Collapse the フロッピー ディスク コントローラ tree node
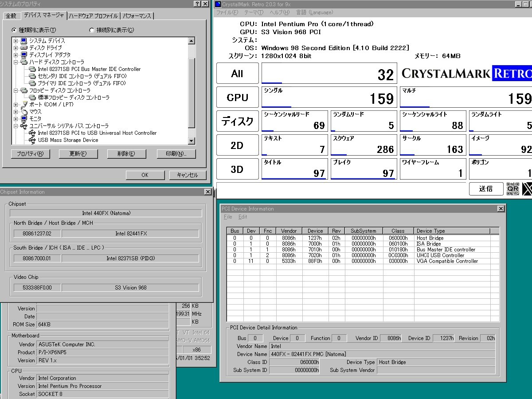 pos(16,90)
